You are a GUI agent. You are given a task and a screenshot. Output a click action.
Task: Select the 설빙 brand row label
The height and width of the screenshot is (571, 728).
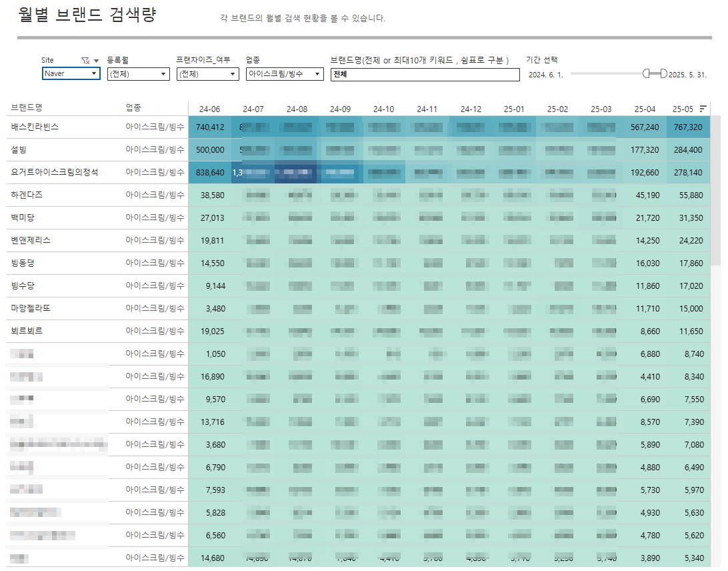[19, 149]
